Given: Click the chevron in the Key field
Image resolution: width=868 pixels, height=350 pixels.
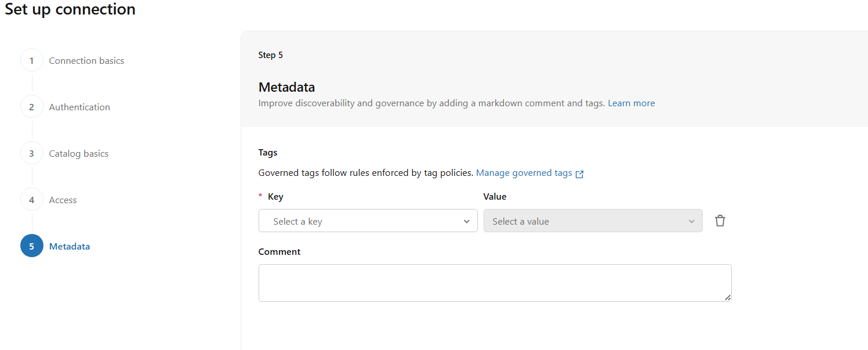Looking at the screenshot, I should pos(467,221).
